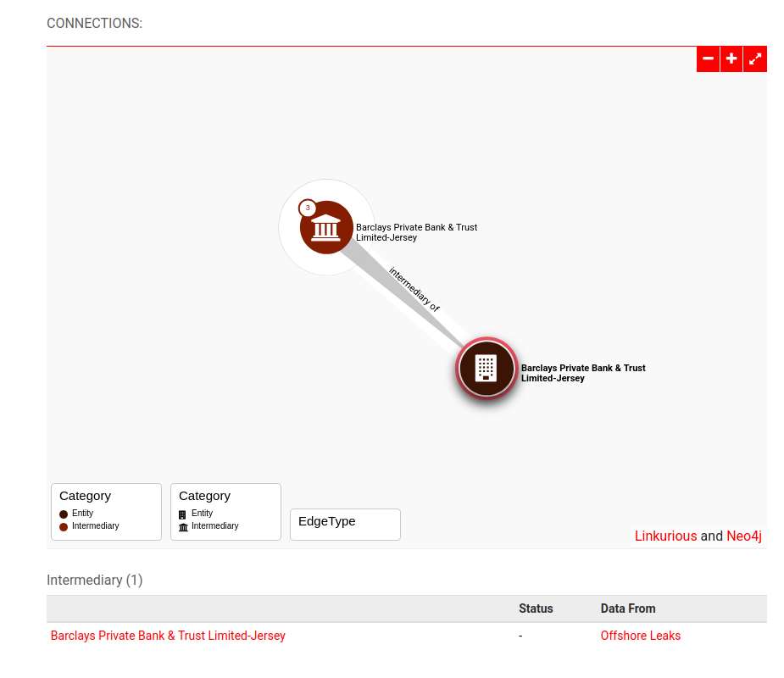Screen dimensions: 784x678
Task: Click the 'intermediary of' edge label
Action: [414, 290]
